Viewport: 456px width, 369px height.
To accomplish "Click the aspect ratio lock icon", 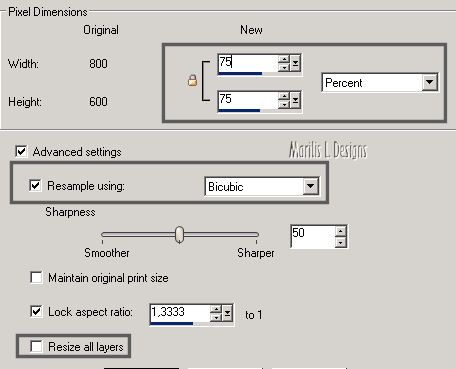I will point(192,81).
